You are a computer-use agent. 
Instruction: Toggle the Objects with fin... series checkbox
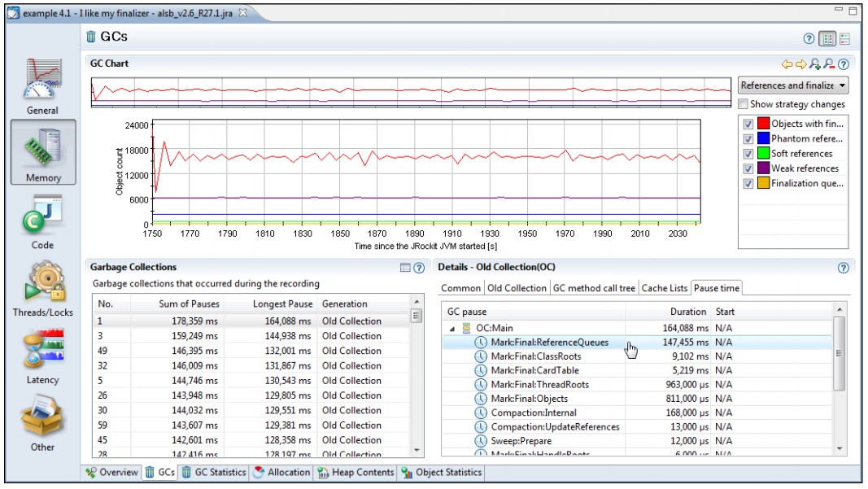pyautogui.click(x=748, y=124)
